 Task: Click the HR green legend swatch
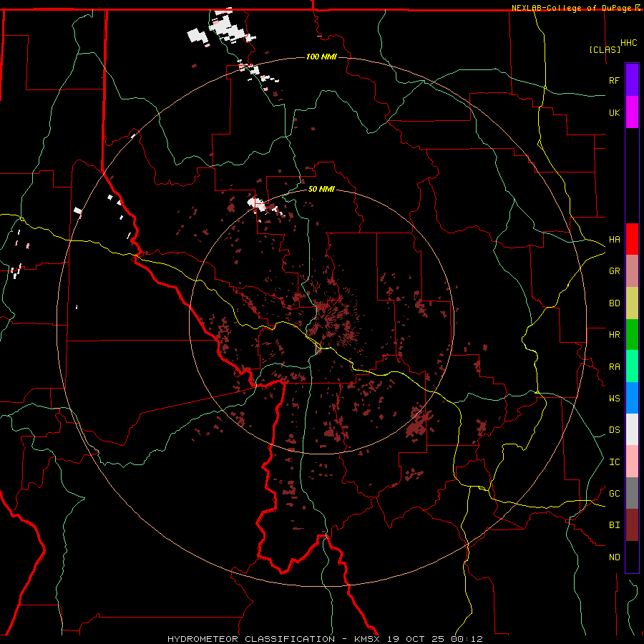632,335
